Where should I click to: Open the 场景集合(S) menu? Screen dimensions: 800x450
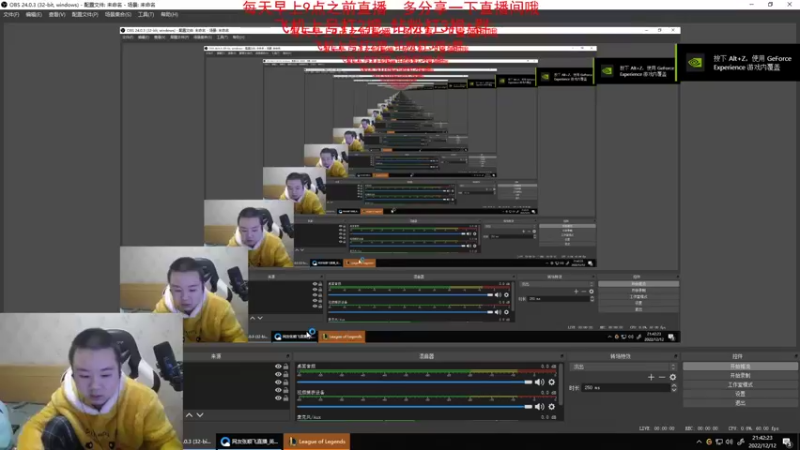pyautogui.click(x=118, y=14)
